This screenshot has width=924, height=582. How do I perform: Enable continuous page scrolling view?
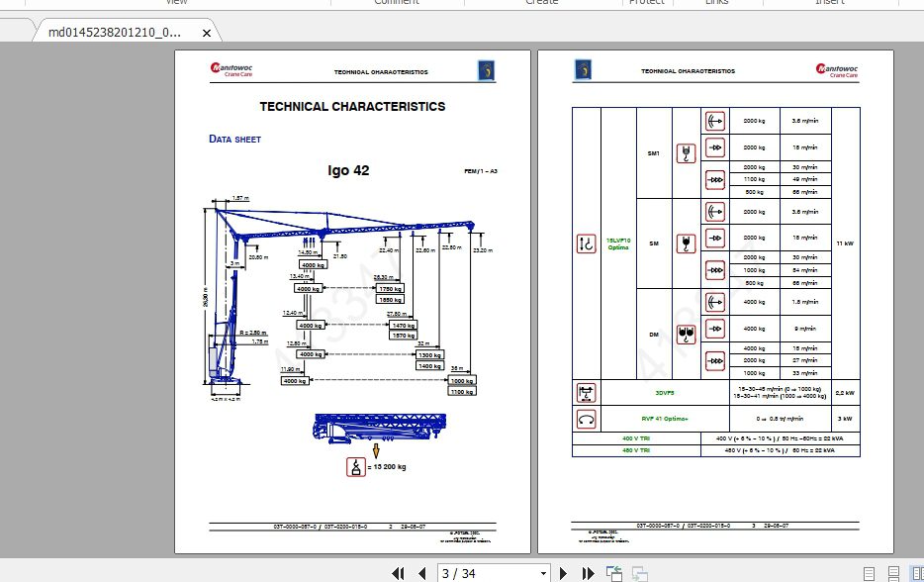pyautogui.click(x=893, y=573)
